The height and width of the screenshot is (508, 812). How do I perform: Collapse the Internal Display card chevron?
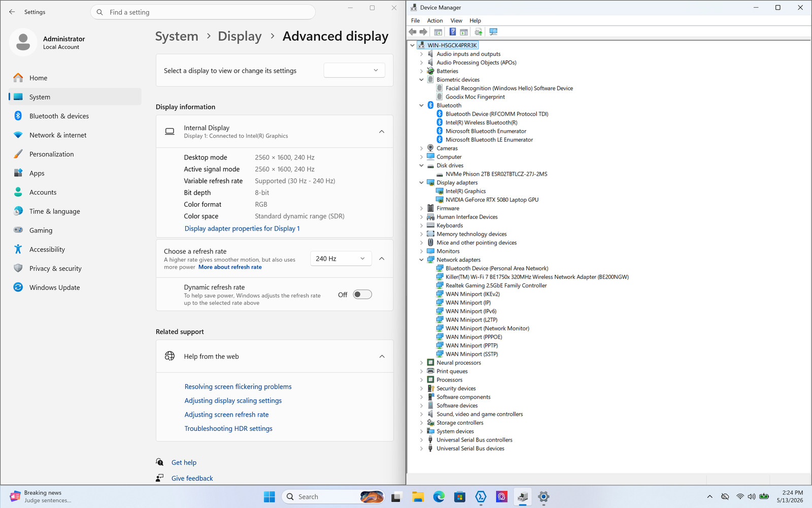click(382, 132)
